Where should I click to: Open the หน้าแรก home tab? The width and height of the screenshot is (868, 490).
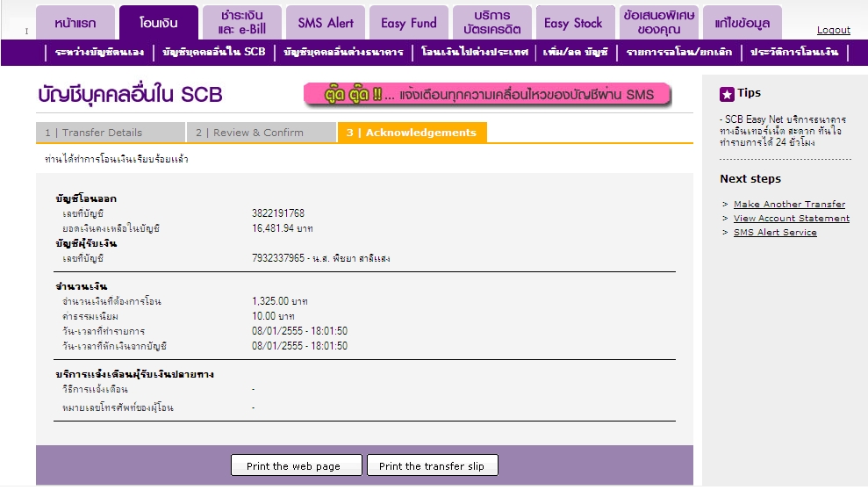(x=75, y=23)
